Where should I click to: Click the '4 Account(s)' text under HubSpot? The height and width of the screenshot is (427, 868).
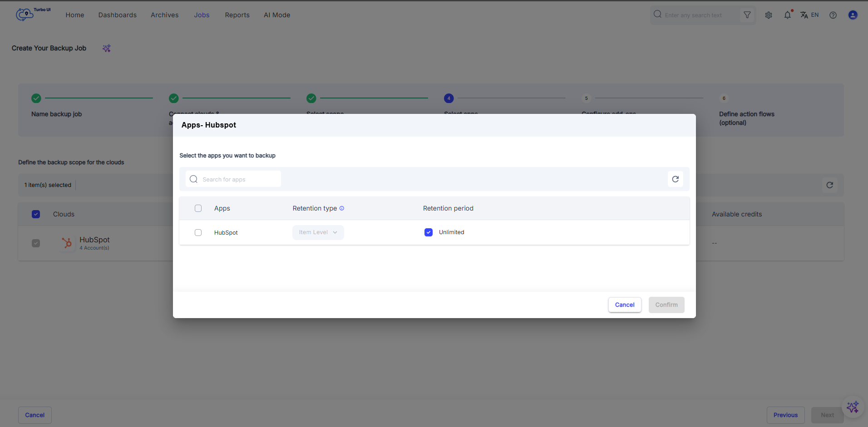(94, 248)
